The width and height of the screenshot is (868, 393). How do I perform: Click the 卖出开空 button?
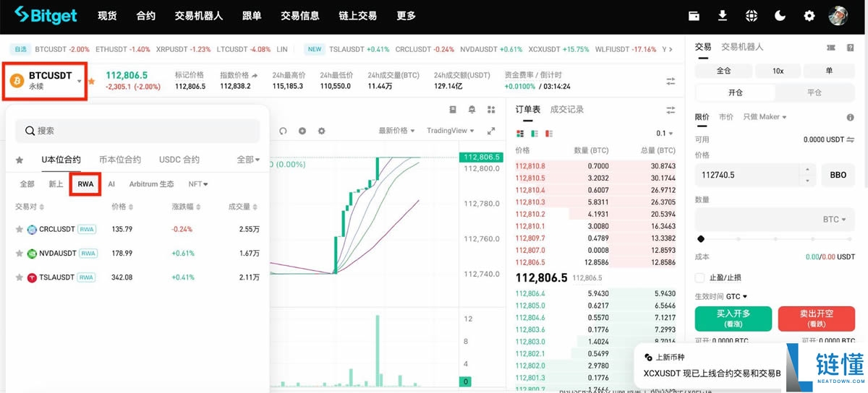click(x=816, y=319)
